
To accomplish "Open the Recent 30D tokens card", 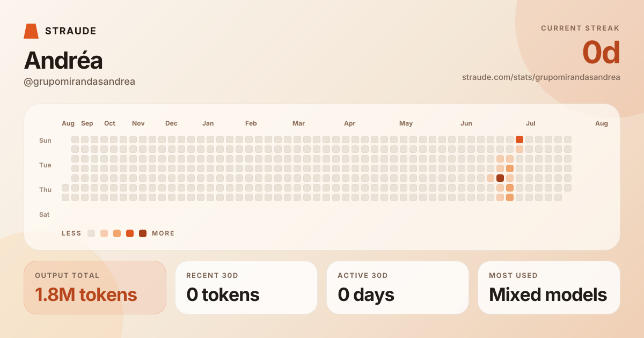I will pos(246,288).
